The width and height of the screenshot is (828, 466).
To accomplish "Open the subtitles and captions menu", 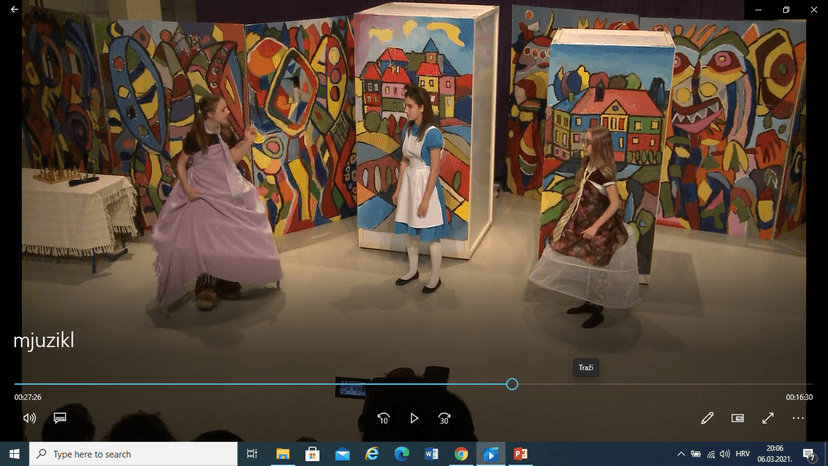I will tap(60, 418).
